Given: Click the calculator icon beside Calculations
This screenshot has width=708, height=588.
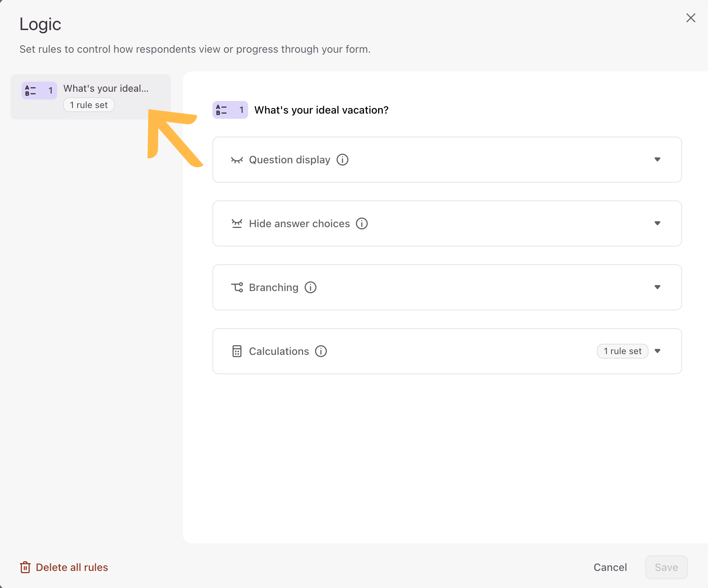Looking at the screenshot, I should click(237, 351).
